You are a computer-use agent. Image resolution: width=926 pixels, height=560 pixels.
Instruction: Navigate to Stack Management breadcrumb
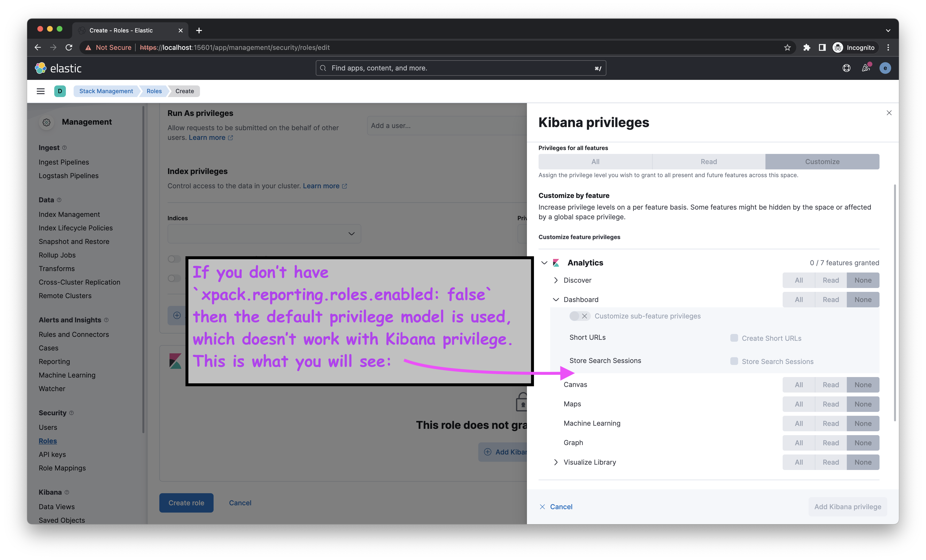click(106, 91)
